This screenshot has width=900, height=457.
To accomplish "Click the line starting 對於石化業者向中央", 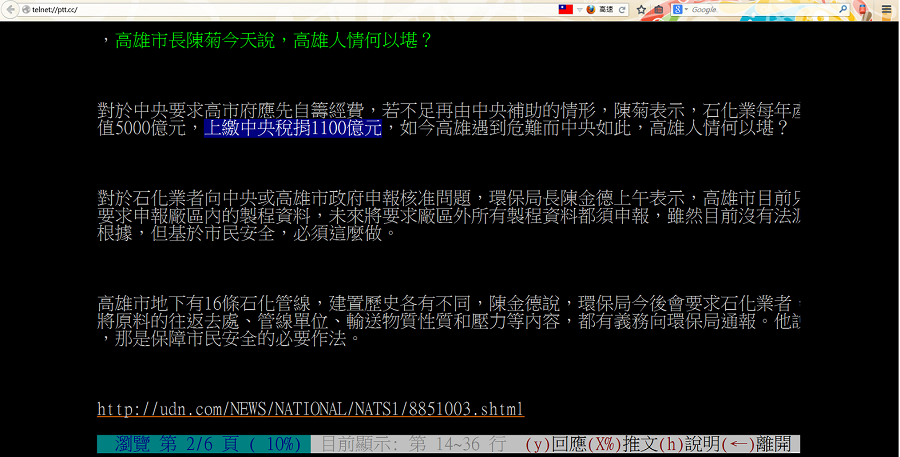I will [x=448, y=199].
